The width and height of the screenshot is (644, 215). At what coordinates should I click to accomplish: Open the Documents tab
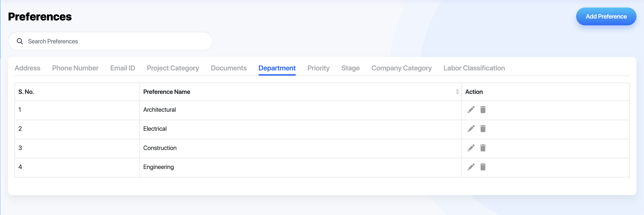(229, 68)
